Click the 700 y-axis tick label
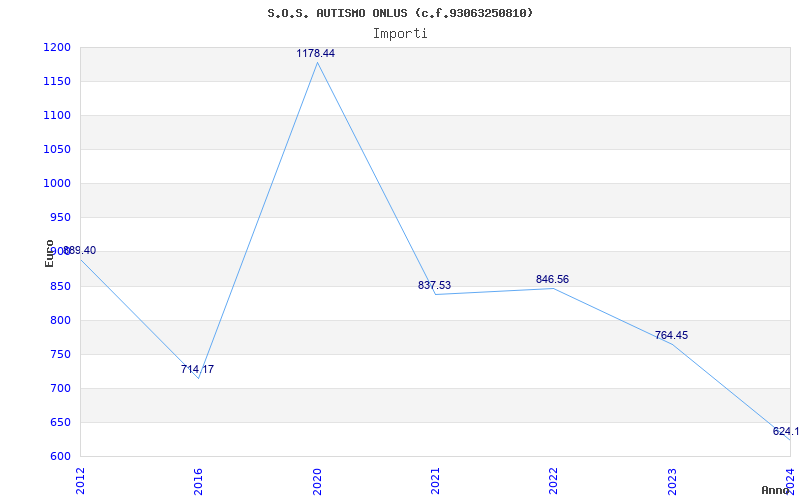 pyautogui.click(x=60, y=389)
